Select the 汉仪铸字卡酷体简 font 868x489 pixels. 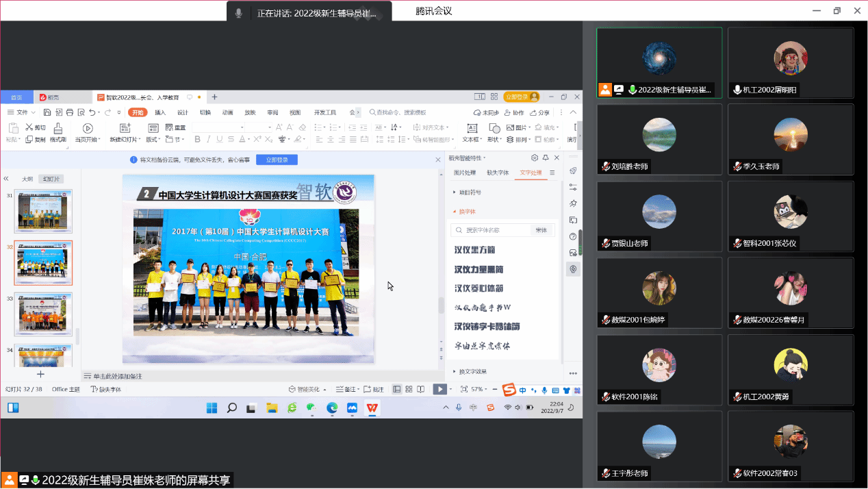[487, 327]
